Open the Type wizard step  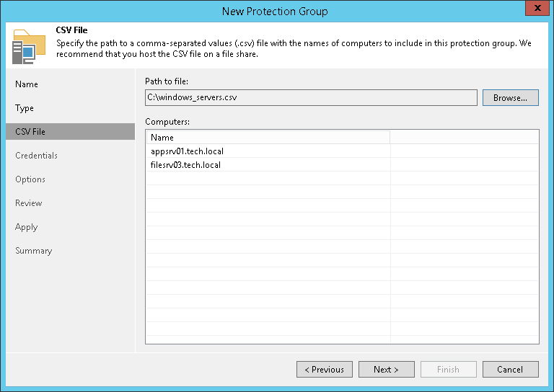point(25,108)
